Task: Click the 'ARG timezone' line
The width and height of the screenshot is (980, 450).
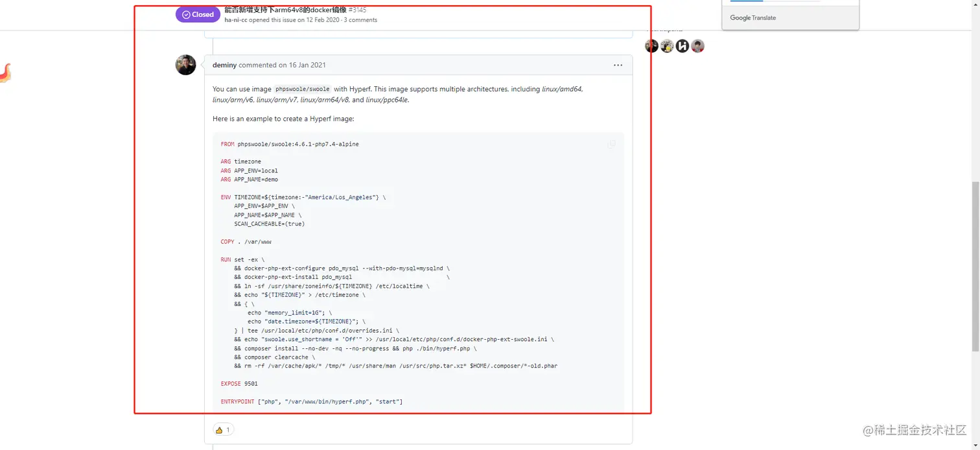Action: point(240,161)
